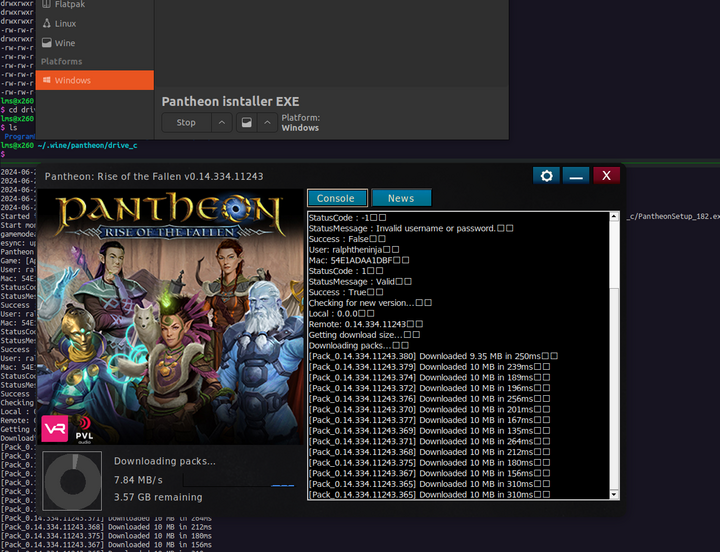Viewport: 720px width, 552px height.
Task: Switch to the News tab
Action: click(401, 198)
